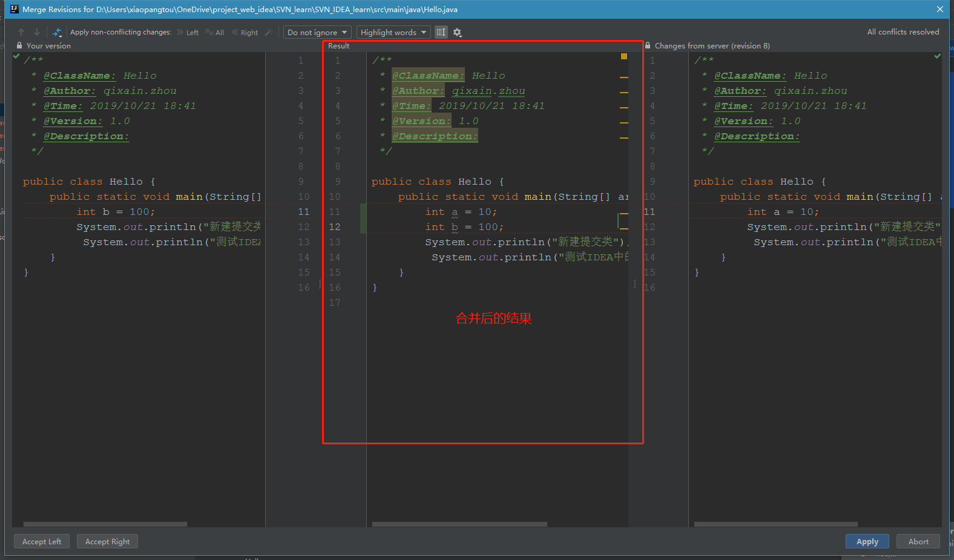
Task: Click 'Accept Left' button
Action: coord(42,541)
